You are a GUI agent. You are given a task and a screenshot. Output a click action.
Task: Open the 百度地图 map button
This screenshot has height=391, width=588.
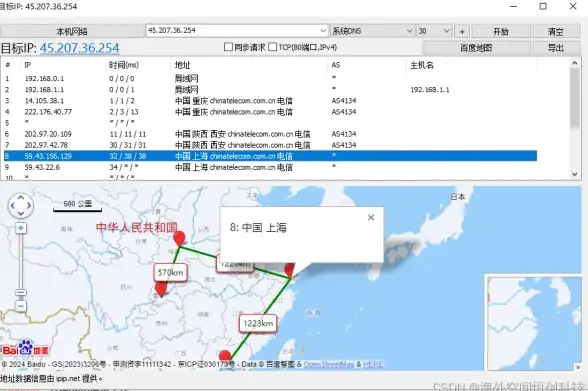click(x=476, y=48)
